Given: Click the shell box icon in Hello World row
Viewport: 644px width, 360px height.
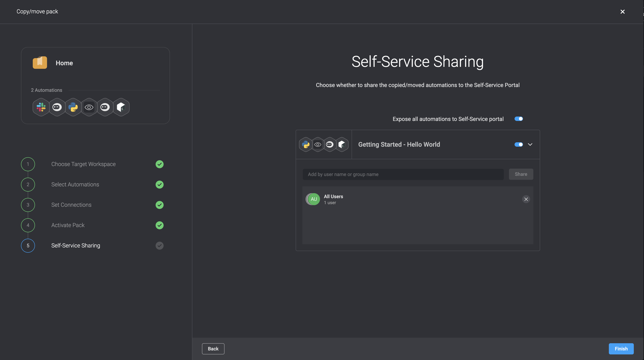Looking at the screenshot, I should click(342, 144).
